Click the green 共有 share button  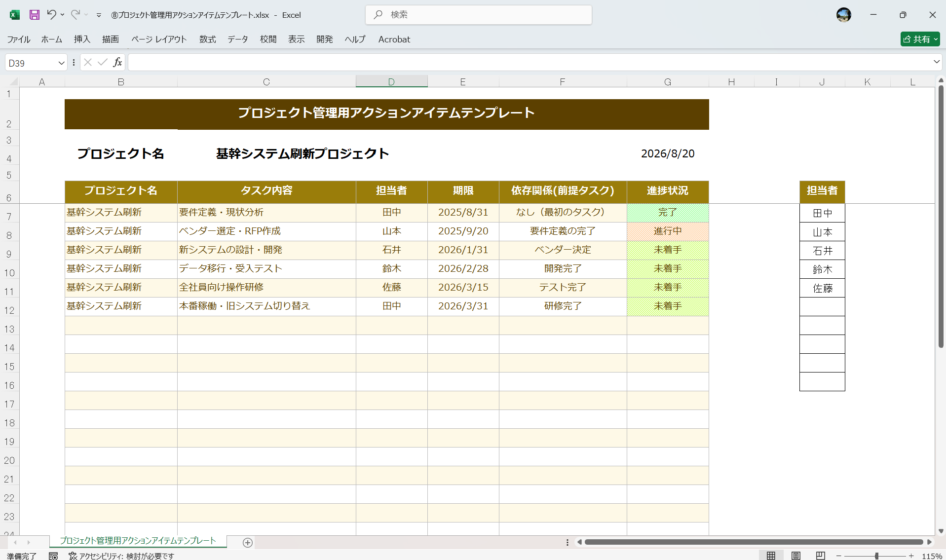pos(920,39)
